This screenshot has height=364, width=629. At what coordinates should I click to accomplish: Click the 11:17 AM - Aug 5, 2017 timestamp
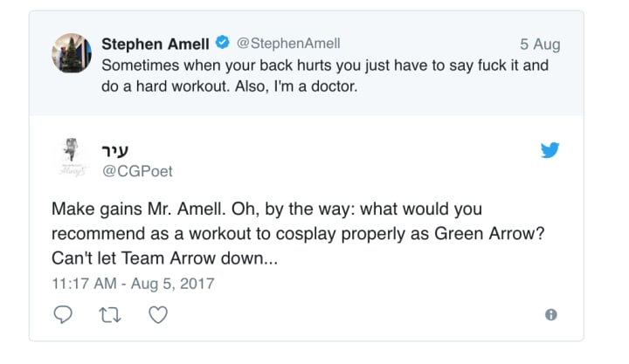click(133, 283)
